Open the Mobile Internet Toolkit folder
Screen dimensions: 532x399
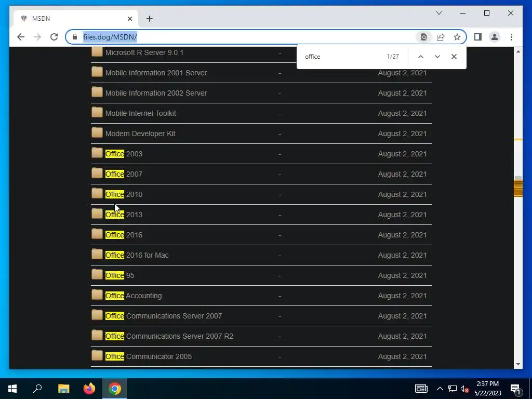click(140, 113)
